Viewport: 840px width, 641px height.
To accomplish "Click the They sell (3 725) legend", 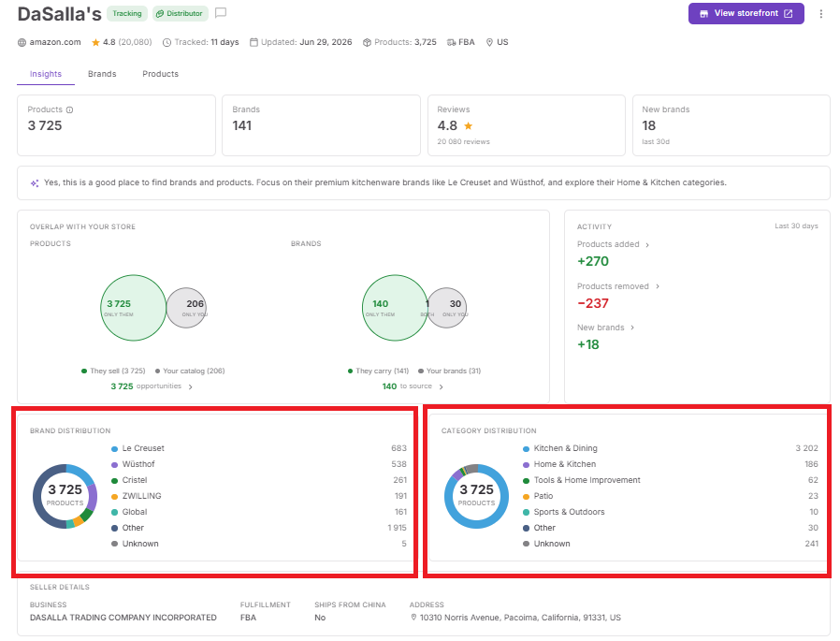I will 113,371.
